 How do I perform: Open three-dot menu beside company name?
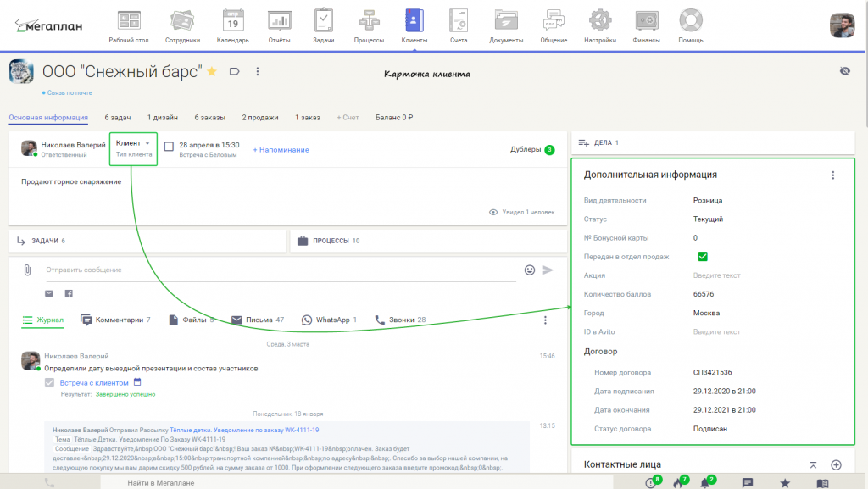pyautogui.click(x=258, y=71)
